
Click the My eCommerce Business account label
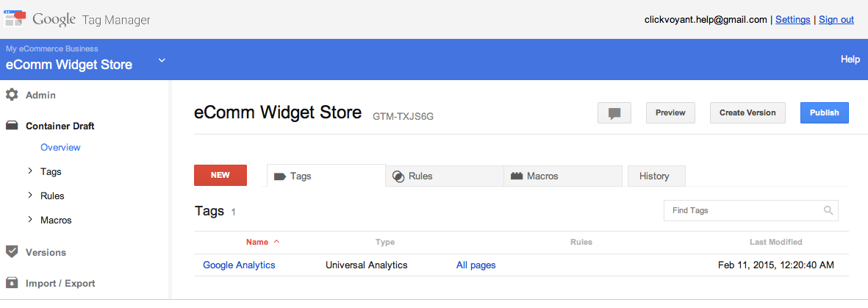click(52, 49)
